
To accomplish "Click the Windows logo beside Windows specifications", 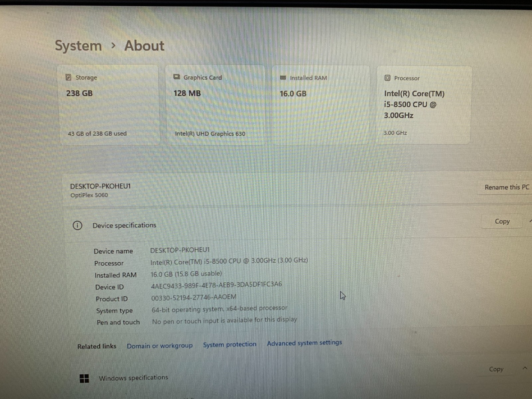I will [84, 378].
